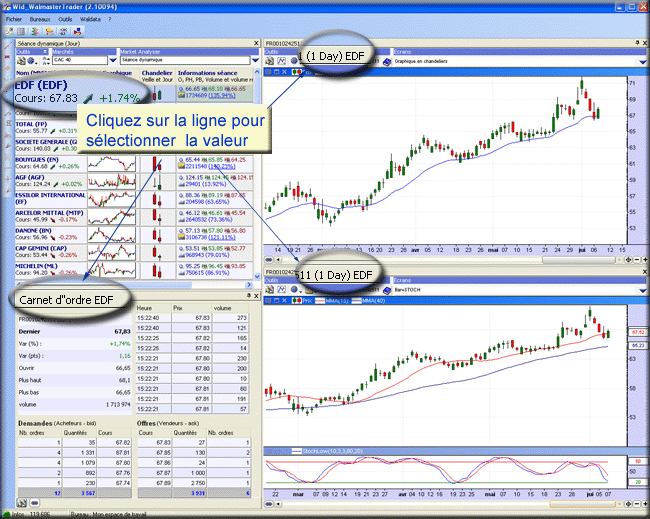Toggle the StochLow(10,3,3,80,20) indicator legend

(x=327, y=451)
